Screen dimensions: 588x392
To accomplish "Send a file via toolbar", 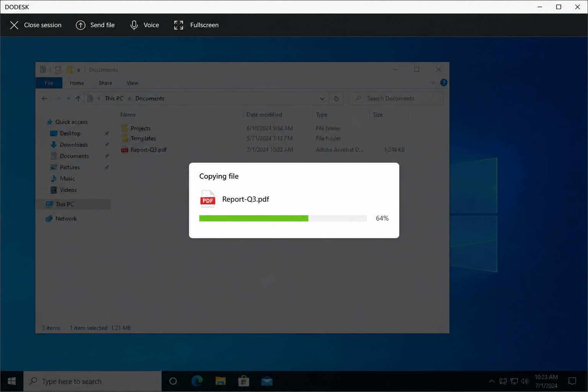I will pyautogui.click(x=95, y=25).
